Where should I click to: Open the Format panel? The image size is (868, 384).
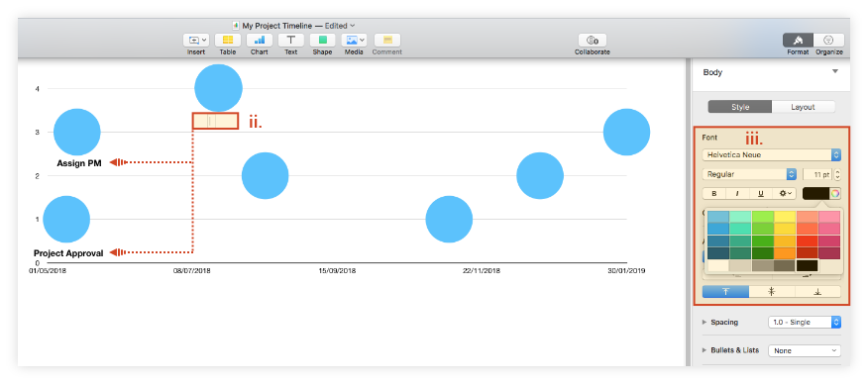point(798,40)
